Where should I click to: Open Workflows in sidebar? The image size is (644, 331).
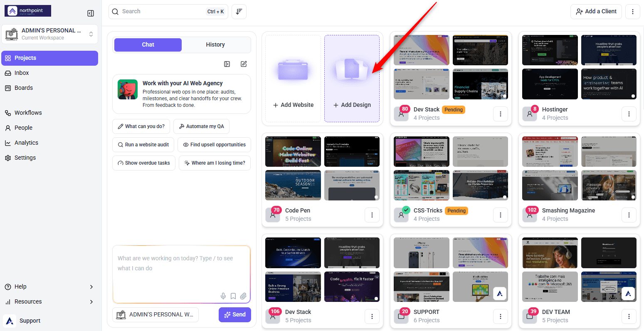[50, 113]
